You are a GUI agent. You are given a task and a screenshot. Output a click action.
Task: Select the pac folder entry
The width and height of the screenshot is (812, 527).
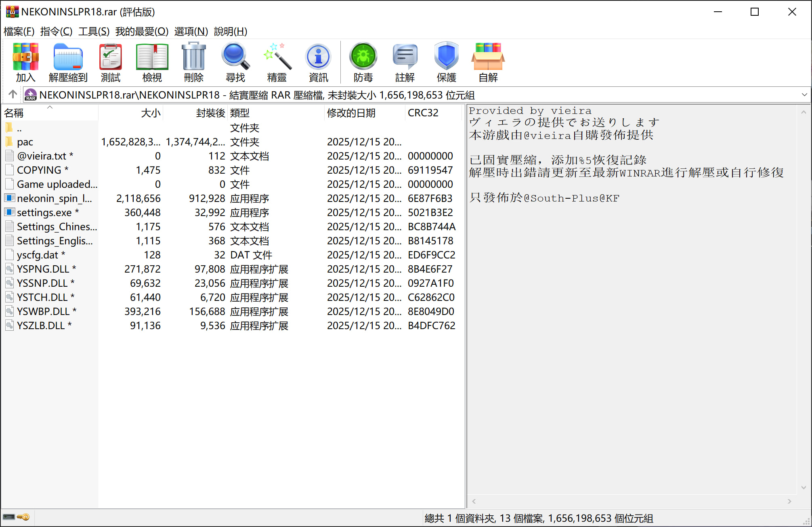coord(25,142)
